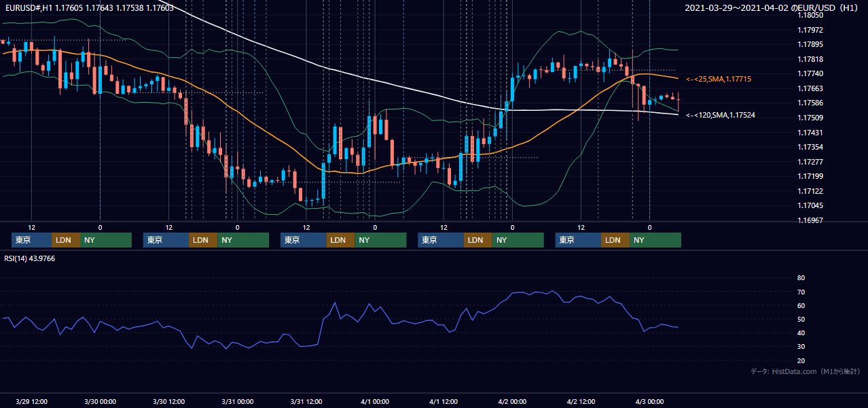Click the 1.17740 price axis label

(x=810, y=73)
